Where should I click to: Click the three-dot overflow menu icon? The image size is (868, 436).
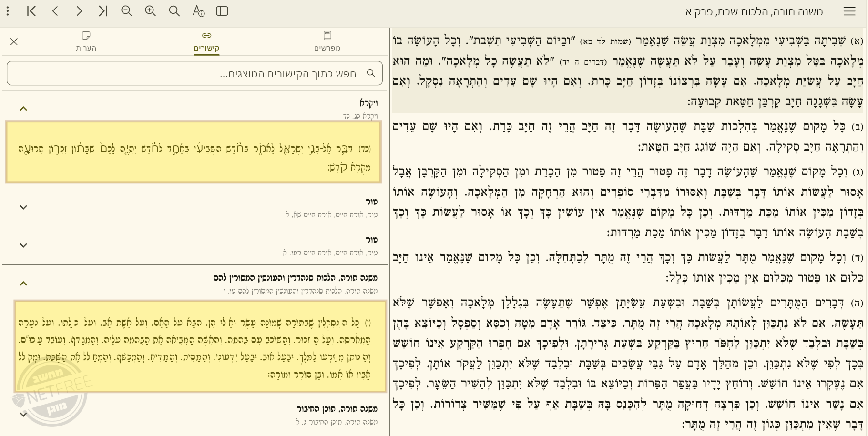pyautogui.click(x=8, y=11)
